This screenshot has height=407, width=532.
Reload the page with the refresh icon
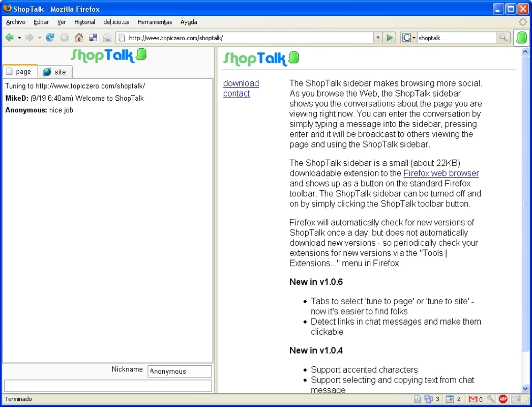point(50,37)
